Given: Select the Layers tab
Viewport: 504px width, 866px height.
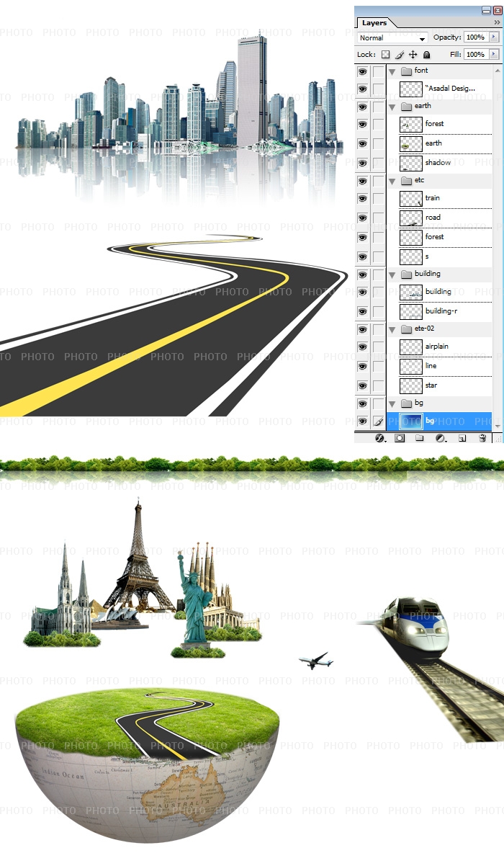Looking at the screenshot, I should 374,22.
